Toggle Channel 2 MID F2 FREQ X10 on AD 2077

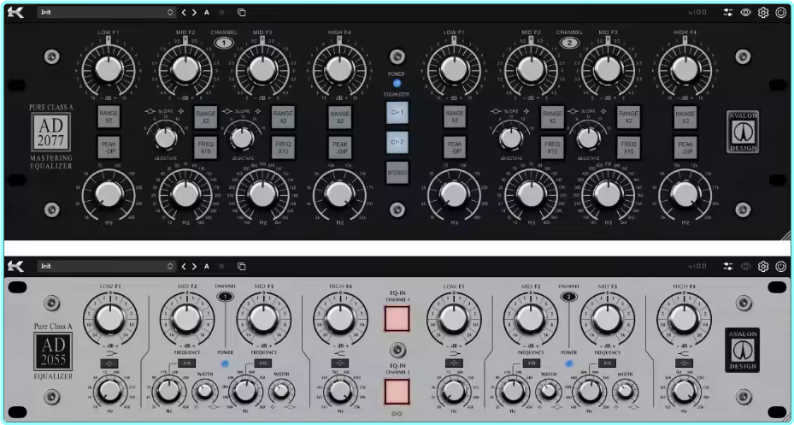(552, 147)
